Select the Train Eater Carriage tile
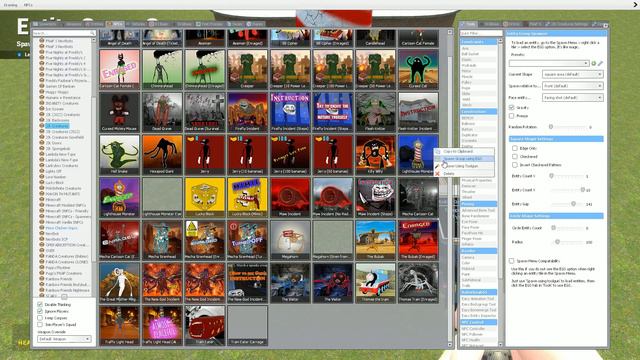The image size is (640, 360). pos(247,325)
